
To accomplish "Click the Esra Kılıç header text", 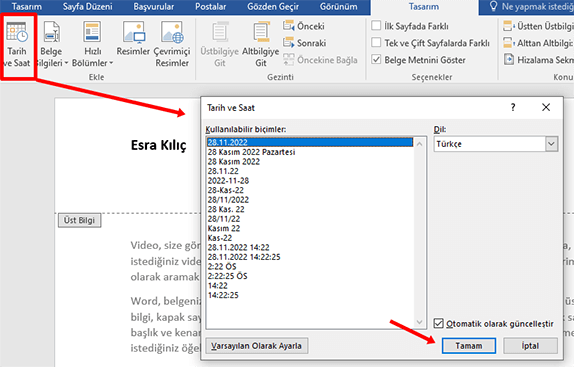I will 159,145.
